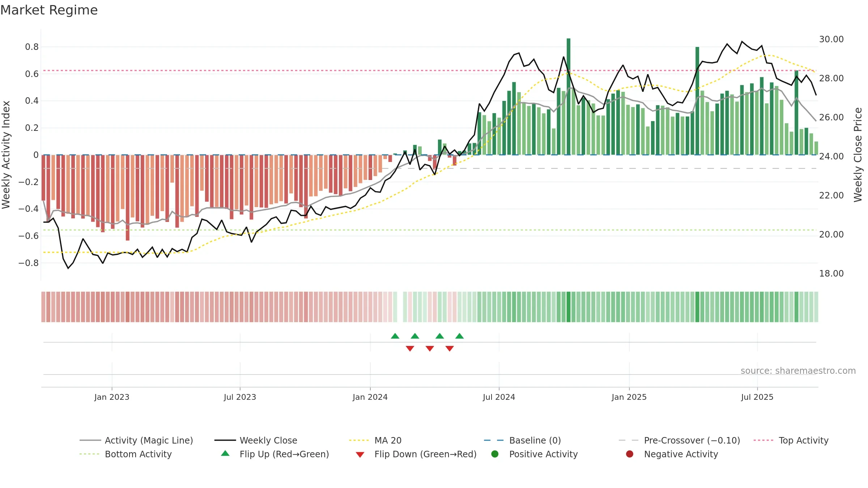Click the Bottom Activity legend entry
Screen dimensions: 868x488
pos(125,454)
